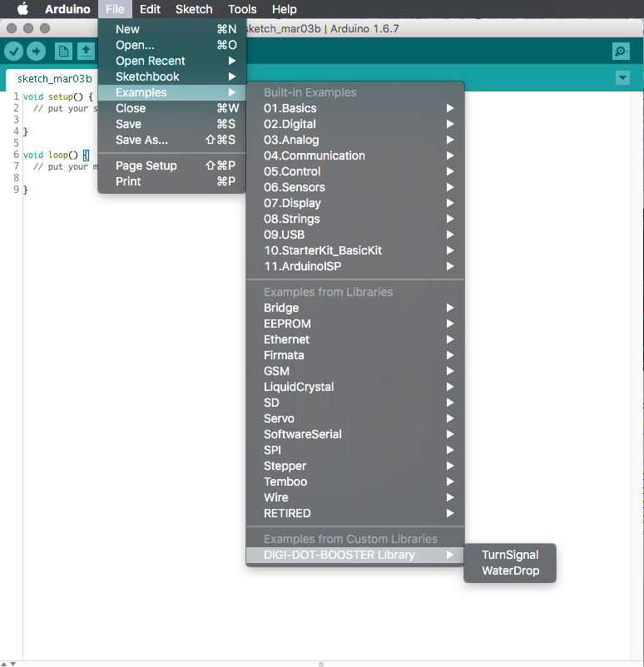Click the window's red close button
The width and height of the screenshot is (644, 667).
(12, 28)
